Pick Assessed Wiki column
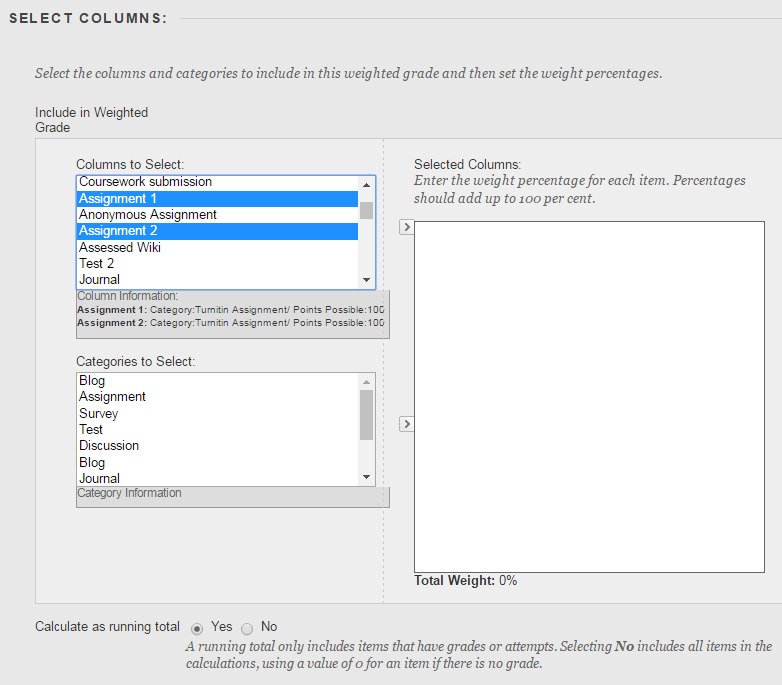 [120, 247]
